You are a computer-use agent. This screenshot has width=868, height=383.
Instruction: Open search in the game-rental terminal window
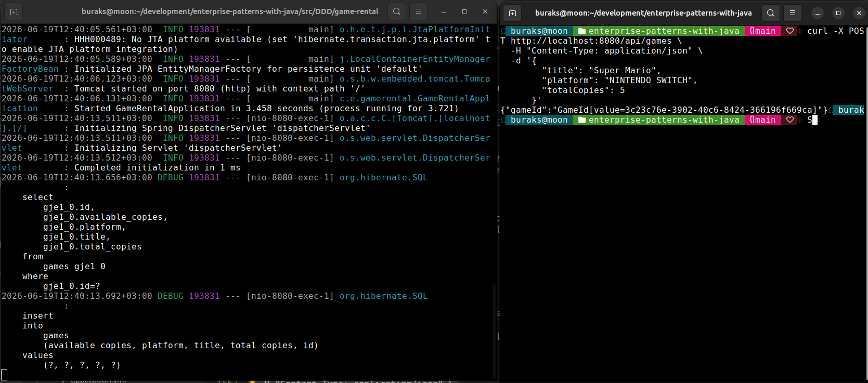pos(397,11)
